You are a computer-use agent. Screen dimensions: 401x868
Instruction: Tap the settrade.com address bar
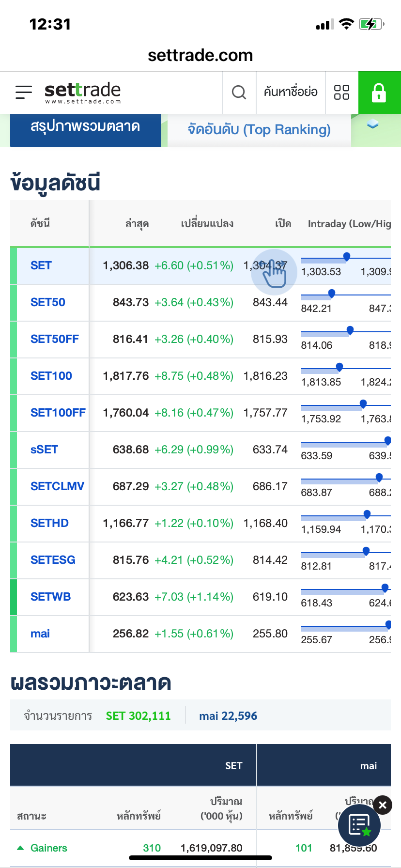click(x=200, y=55)
